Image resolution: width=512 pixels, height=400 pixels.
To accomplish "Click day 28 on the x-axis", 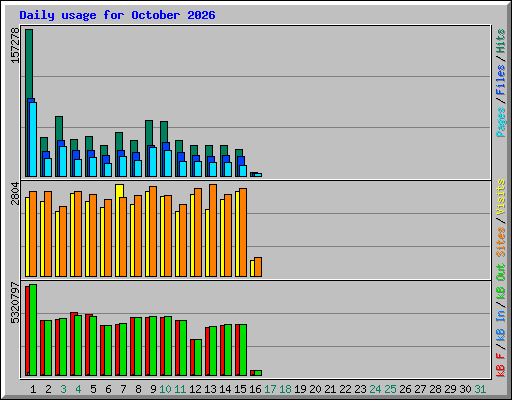I will tap(435, 389).
